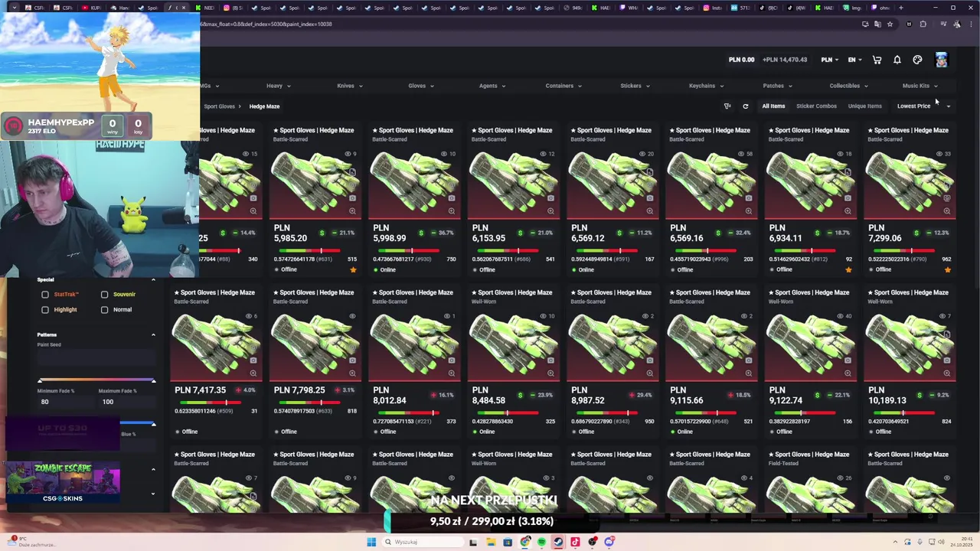Open the theme palette icon
The image size is (980, 551).
[918, 60]
